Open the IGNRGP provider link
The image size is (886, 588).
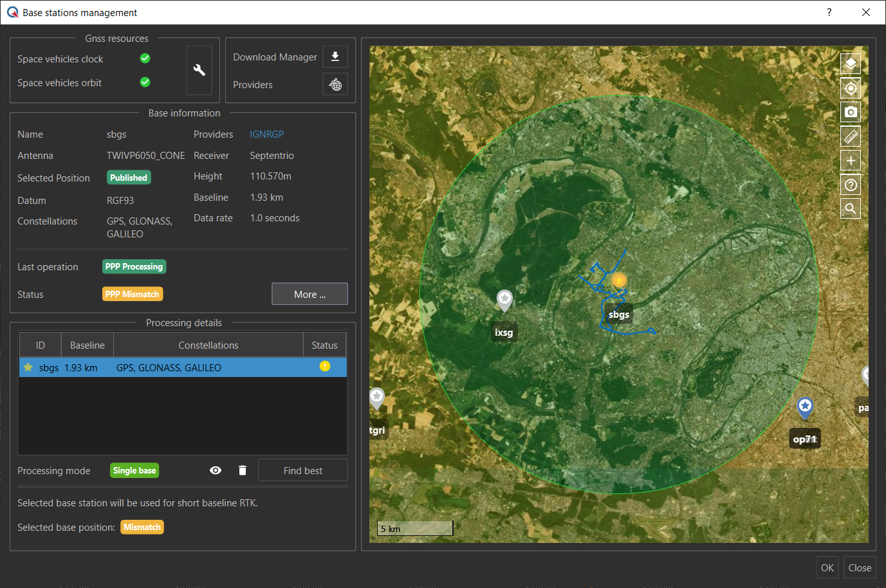pyautogui.click(x=266, y=134)
